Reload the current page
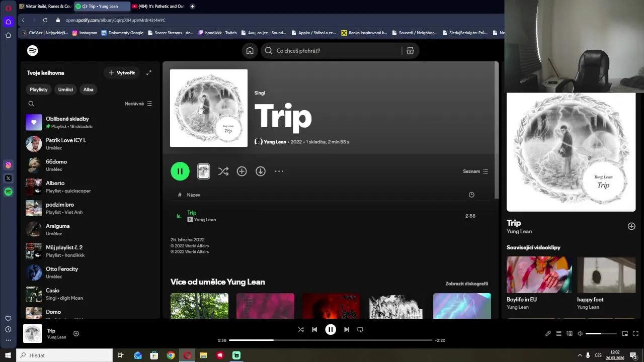Image resolution: width=644 pixels, height=362 pixels. pyautogui.click(x=45, y=20)
